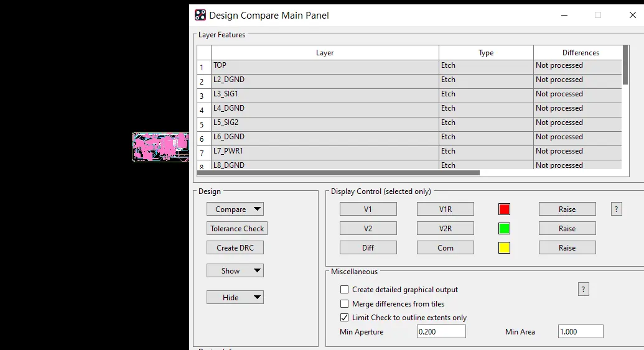The image size is (644, 350).
Task: Open the Compare dropdown button
Action: tap(235, 209)
